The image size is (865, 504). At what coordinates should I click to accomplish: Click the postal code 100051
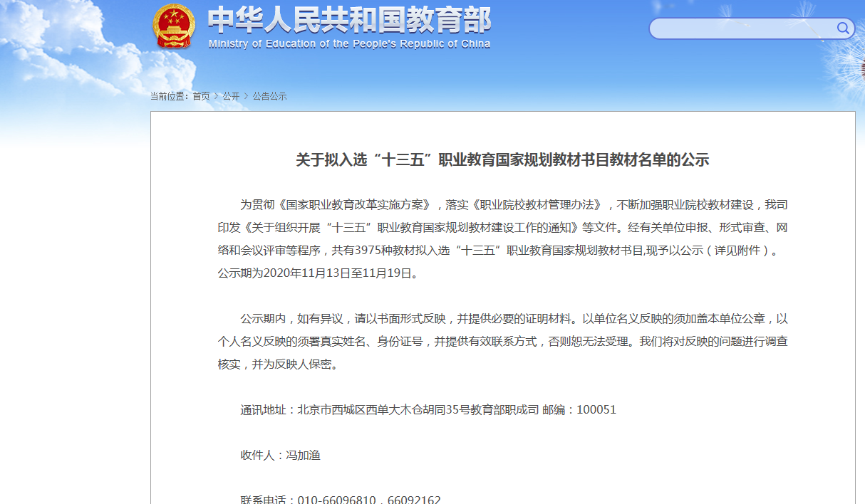(596, 409)
